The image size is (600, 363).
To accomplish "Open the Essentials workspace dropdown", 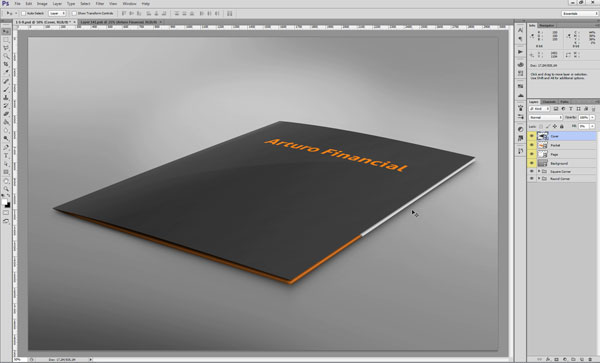I will coord(580,13).
